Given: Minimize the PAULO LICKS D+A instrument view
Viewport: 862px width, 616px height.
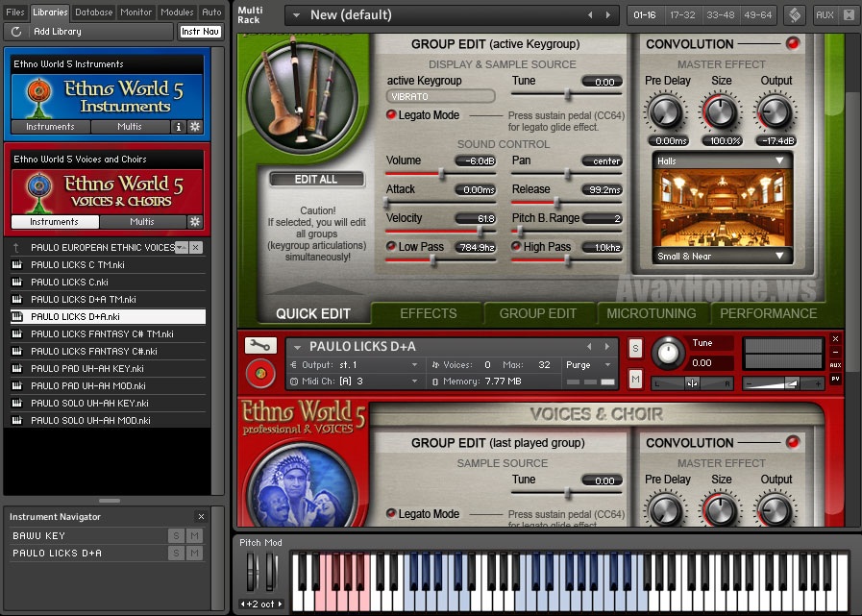Looking at the screenshot, I should pyautogui.click(x=836, y=352).
